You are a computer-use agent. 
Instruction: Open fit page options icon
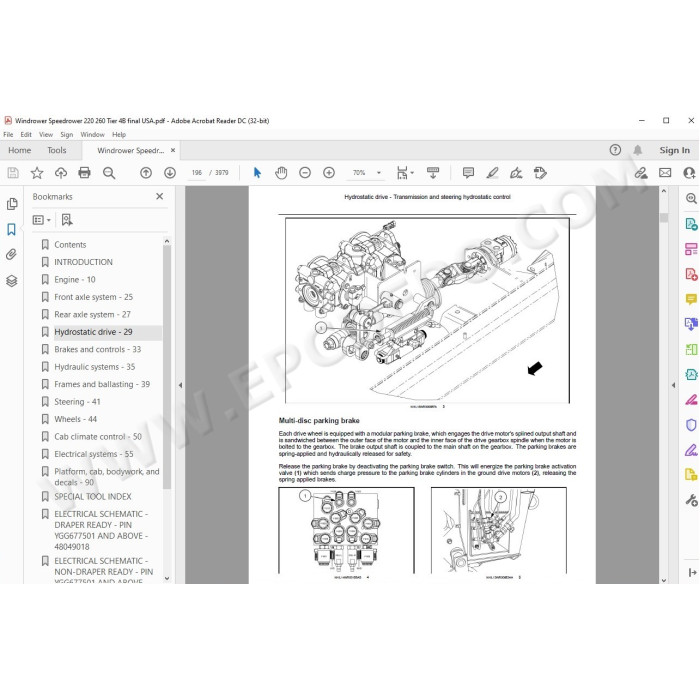tap(405, 173)
